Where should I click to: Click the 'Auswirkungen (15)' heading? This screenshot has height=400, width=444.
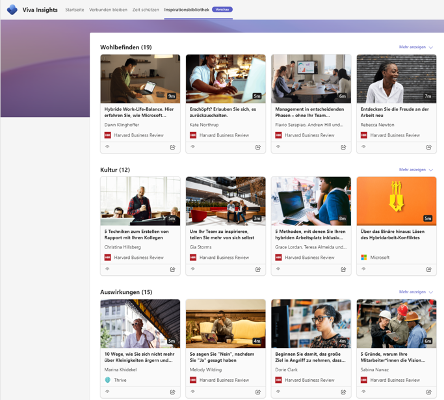(126, 292)
